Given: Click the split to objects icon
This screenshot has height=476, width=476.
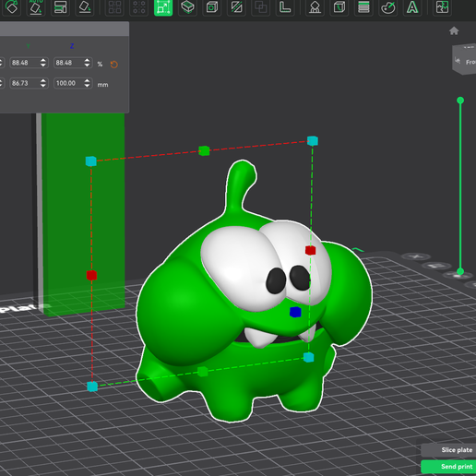Looking at the screenshot, I should pyautogui.click(x=114, y=7).
